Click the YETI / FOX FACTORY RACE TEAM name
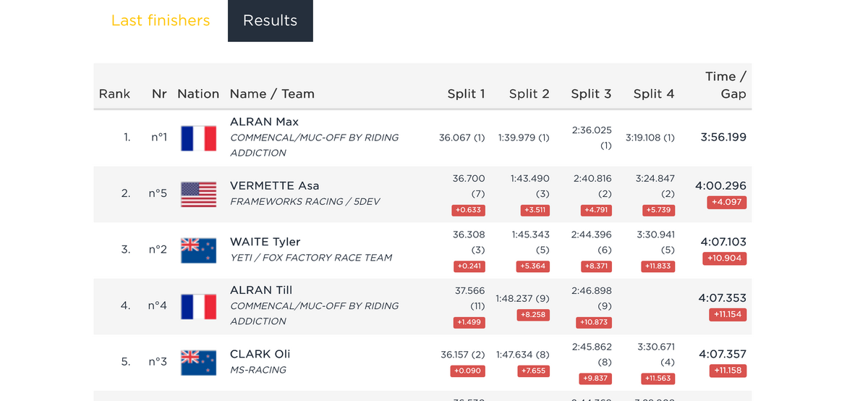868x401 pixels. point(311,258)
